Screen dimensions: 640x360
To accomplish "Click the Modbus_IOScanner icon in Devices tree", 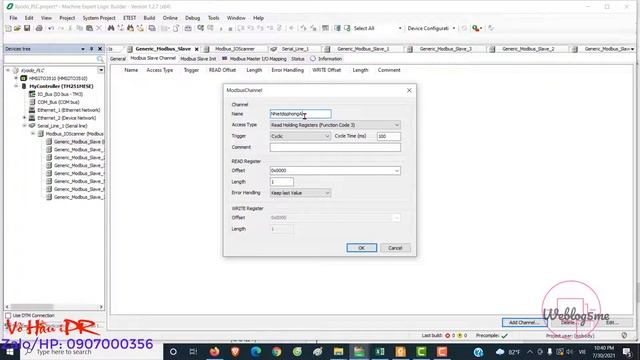I will pos(40,133).
